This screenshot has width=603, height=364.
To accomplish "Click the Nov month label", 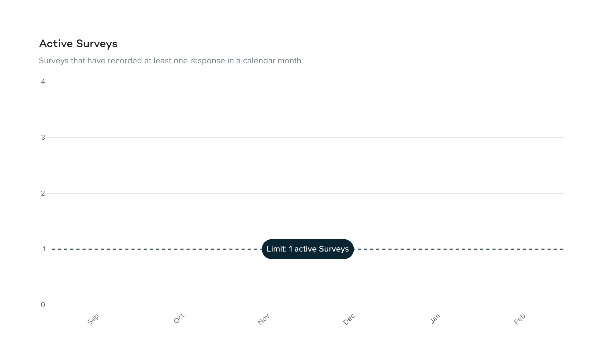I will tap(263, 319).
